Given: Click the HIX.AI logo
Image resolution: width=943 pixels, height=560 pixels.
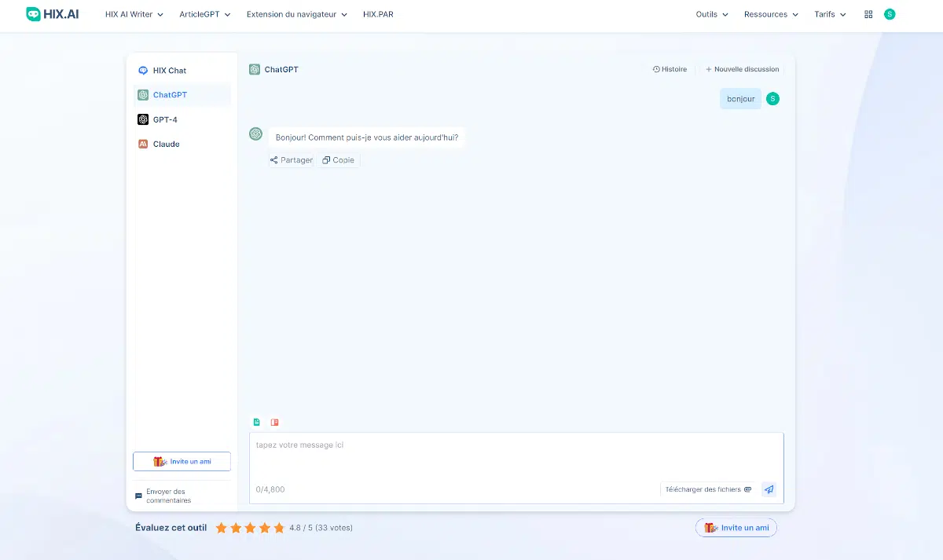Looking at the screenshot, I should pos(53,14).
